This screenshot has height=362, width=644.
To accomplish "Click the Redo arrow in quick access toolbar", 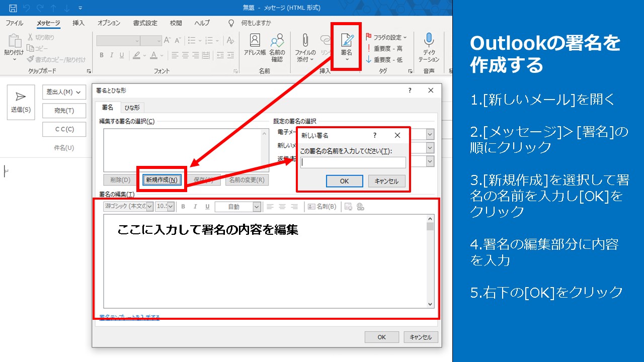I will [x=40, y=8].
